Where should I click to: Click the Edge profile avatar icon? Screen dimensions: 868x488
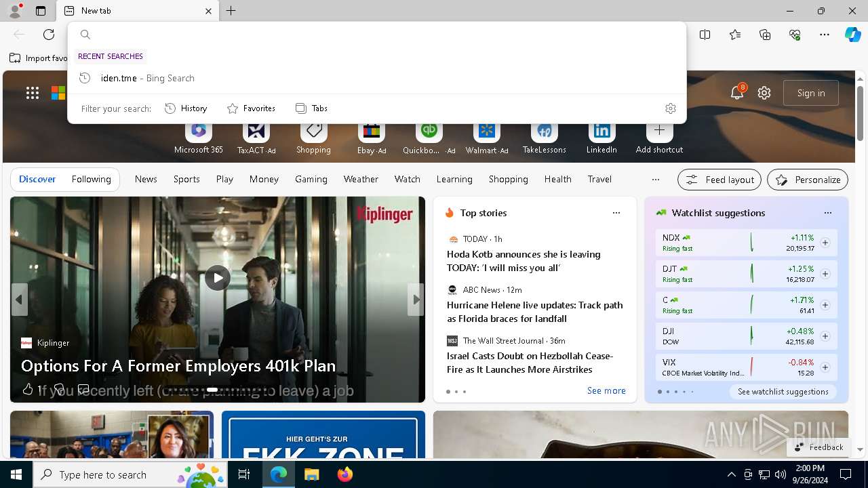[14, 10]
